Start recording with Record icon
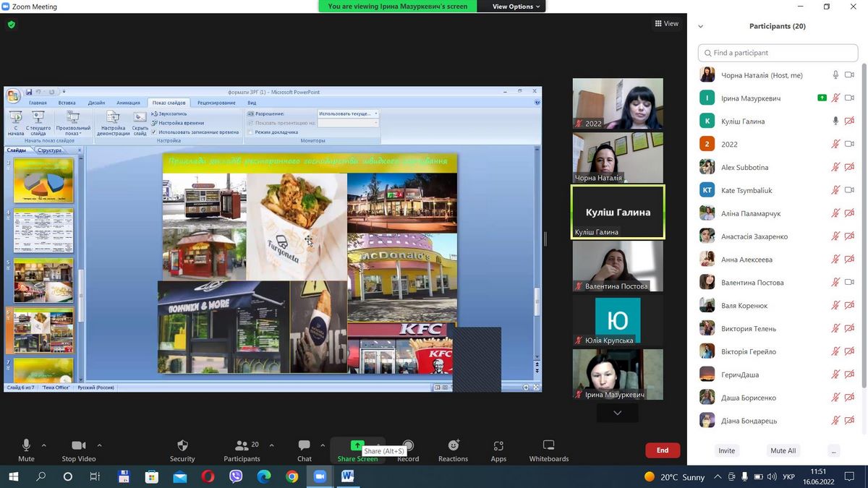 coord(408,446)
